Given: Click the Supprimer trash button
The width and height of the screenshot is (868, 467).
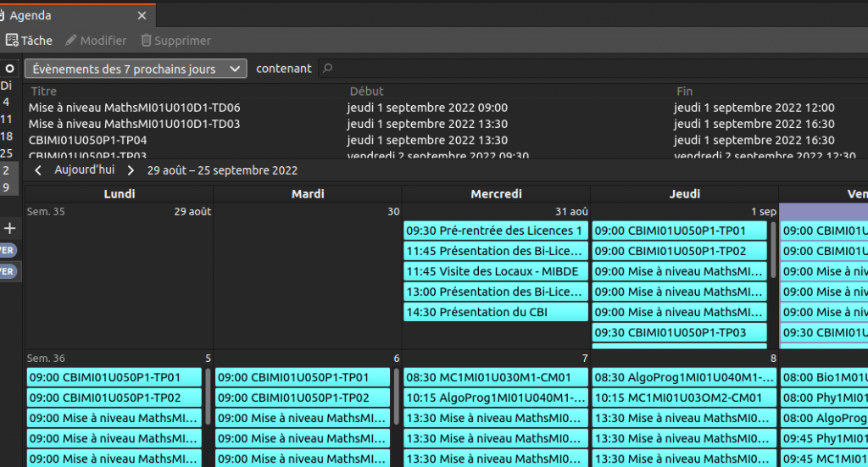Looking at the screenshot, I should pos(176,41).
